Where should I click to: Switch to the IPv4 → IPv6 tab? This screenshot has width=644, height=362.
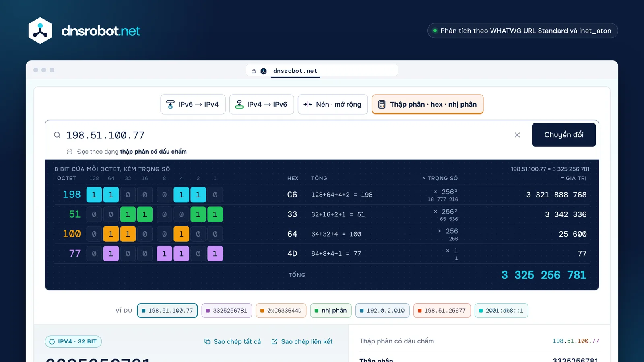(262, 105)
